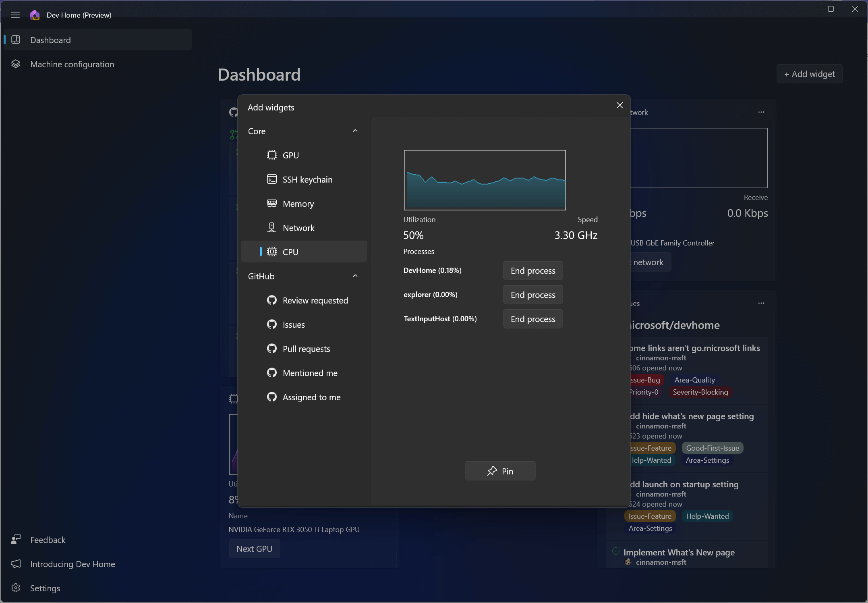Click the Pull requests GitHub icon
The image size is (868, 603).
272,348
